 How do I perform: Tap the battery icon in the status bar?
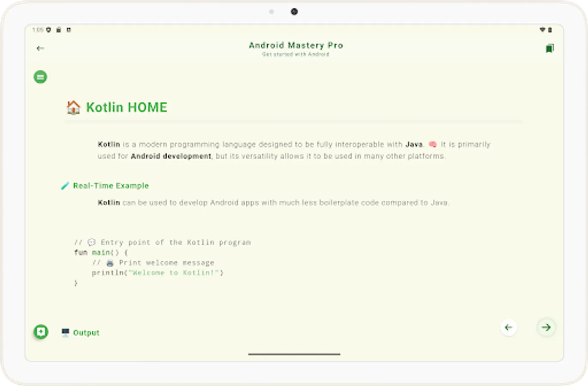pyautogui.click(x=550, y=30)
